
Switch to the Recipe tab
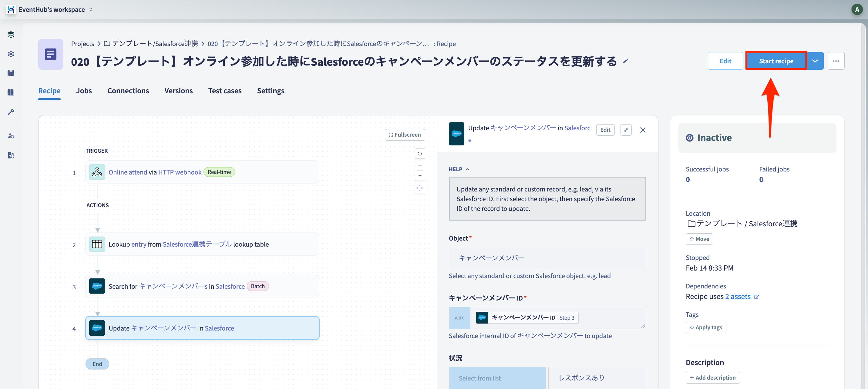pyautogui.click(x=49, y=91)
